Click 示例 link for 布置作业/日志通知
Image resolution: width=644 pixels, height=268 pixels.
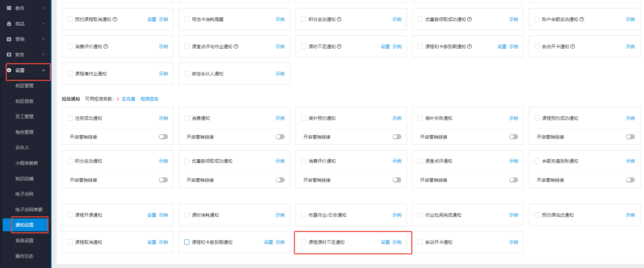click(397, 215)
